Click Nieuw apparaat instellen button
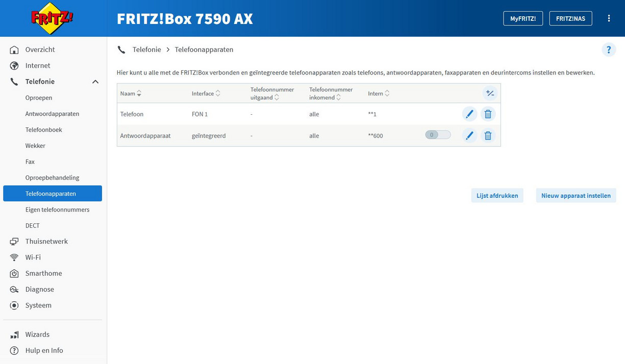This screenshot has height=364, width=625. (576, 195)
